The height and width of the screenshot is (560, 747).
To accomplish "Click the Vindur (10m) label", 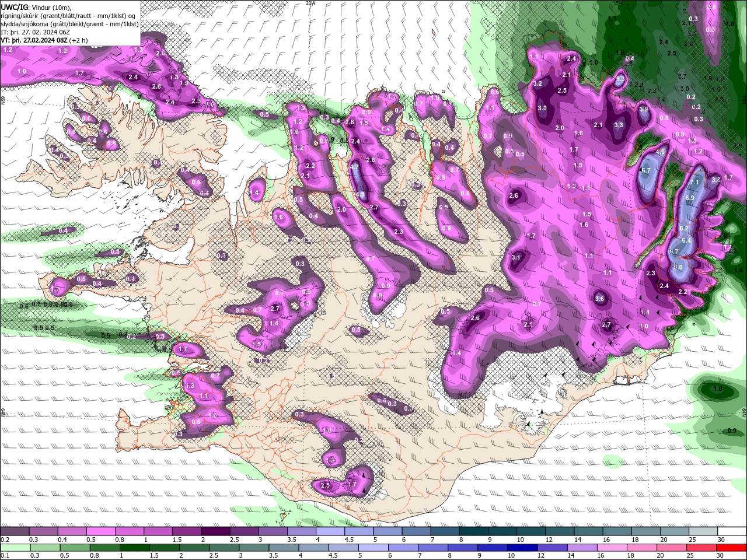I will point(52,7).
